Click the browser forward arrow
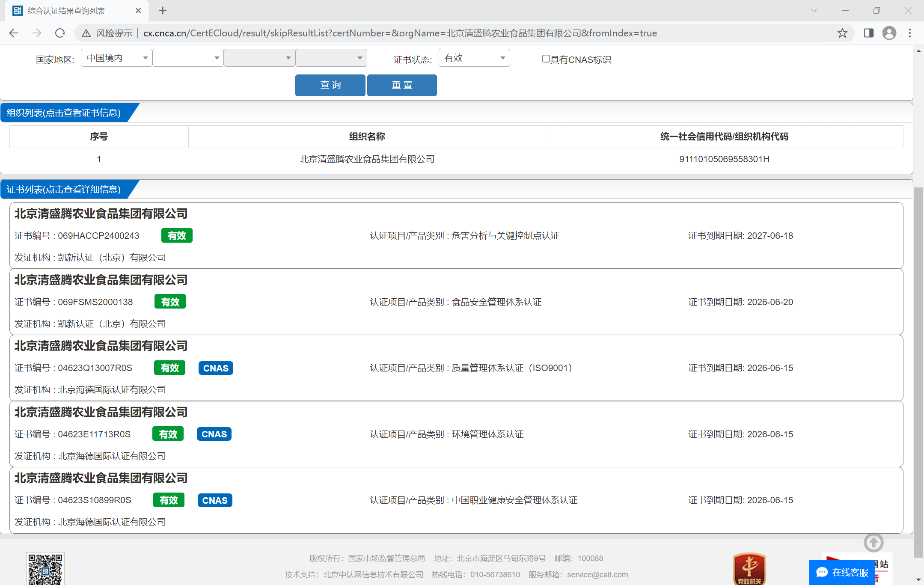 37,33
